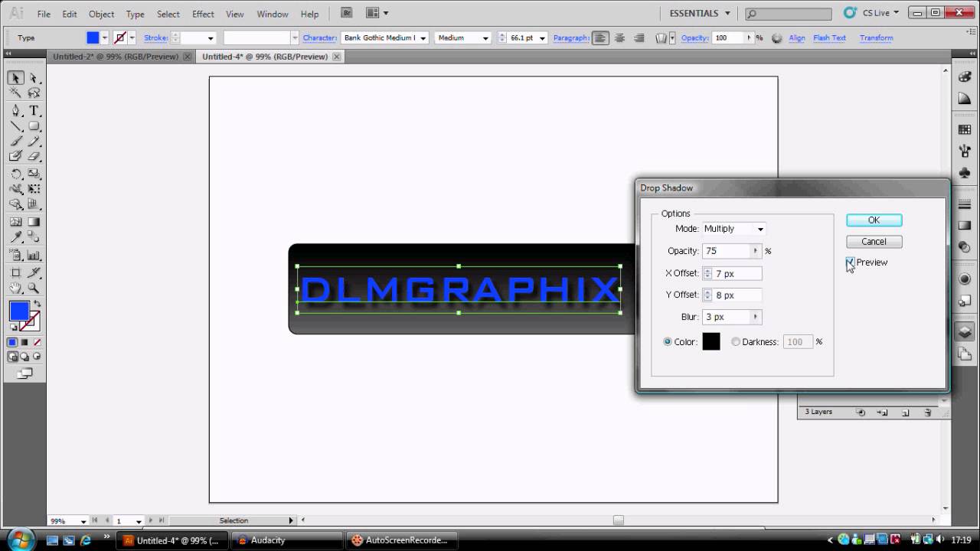Click the Flash Text link
Image resolution: width=980 pixels, height=551 pixels.
(x=829, y=37)
